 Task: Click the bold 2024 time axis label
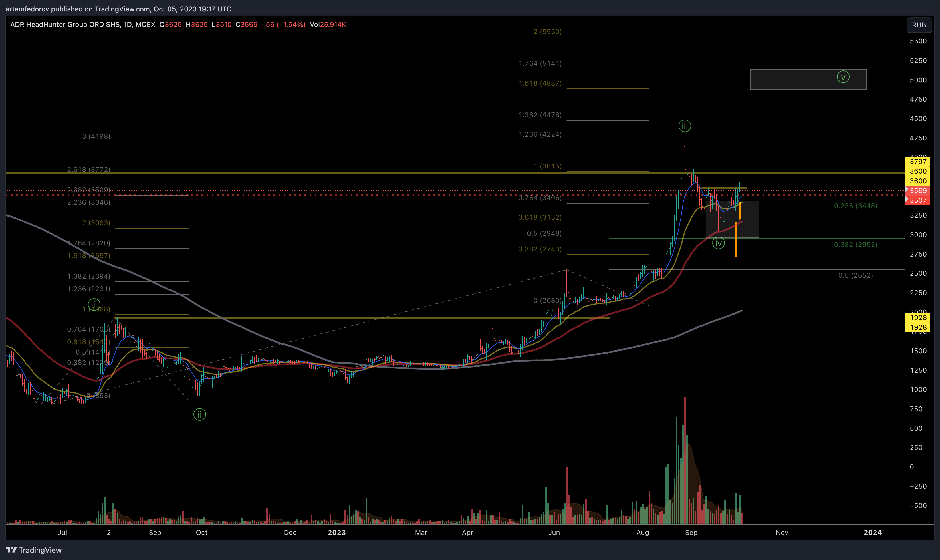click(x=873, y=533)
